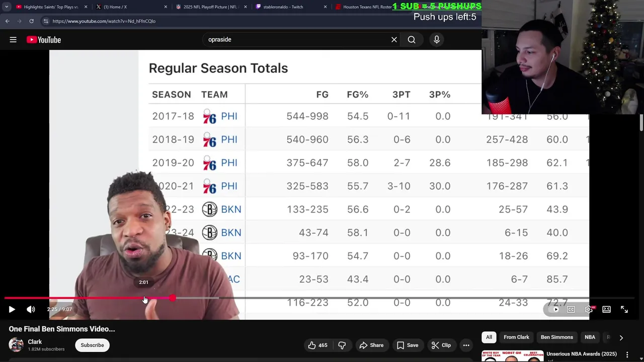Select the 'All' filter chip
The height and width of the screenshot is (362, 644).
tap(489, 337)
